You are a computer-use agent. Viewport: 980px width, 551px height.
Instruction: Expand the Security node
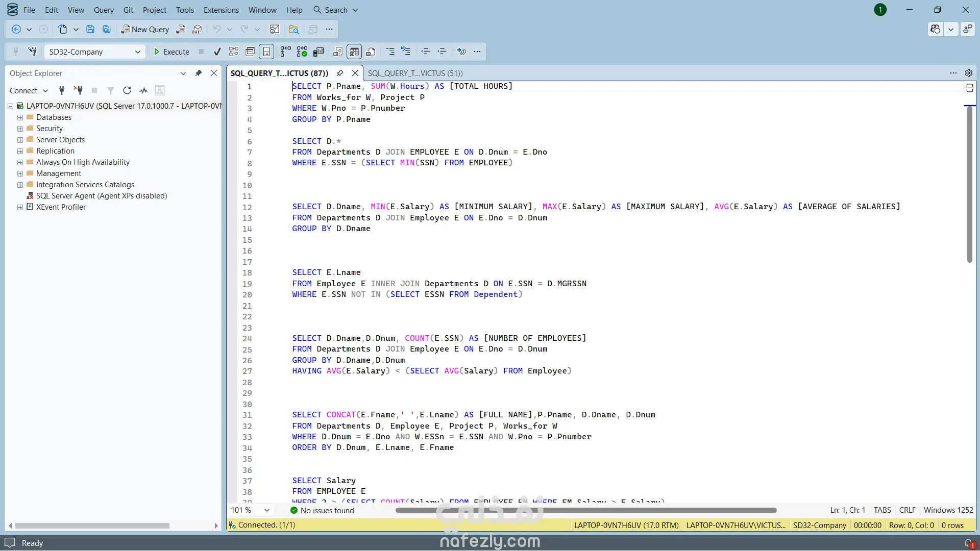(20, 129)
